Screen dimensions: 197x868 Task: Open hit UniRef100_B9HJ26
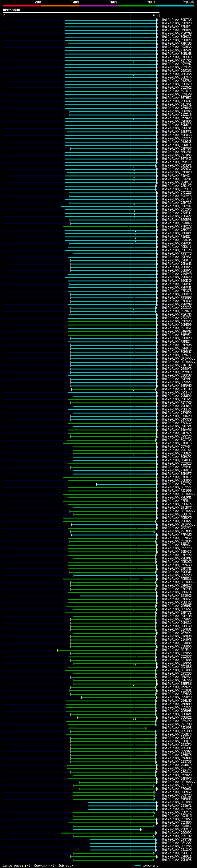tap(177, 399)
